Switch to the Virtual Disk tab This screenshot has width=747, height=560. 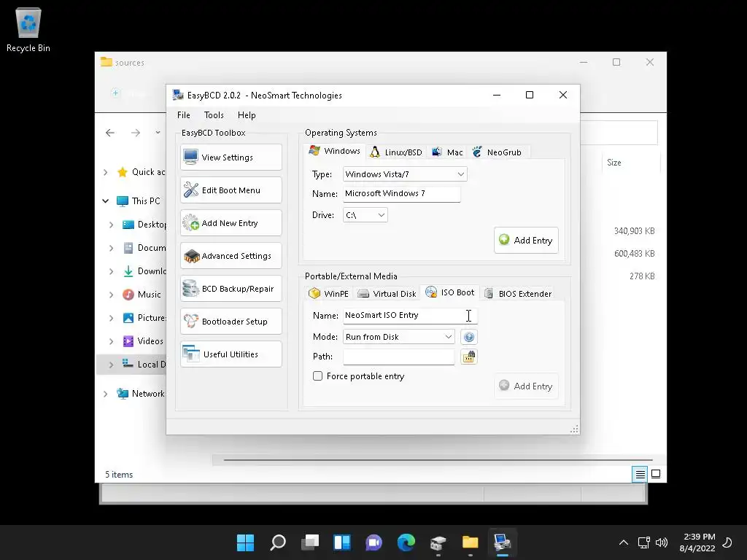pyautogui.click(x=387, y=293)
